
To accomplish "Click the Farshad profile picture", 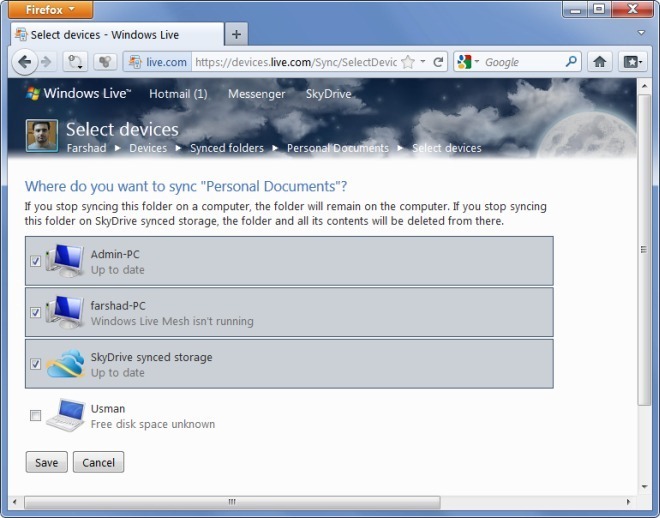I will tap(42, 135).
